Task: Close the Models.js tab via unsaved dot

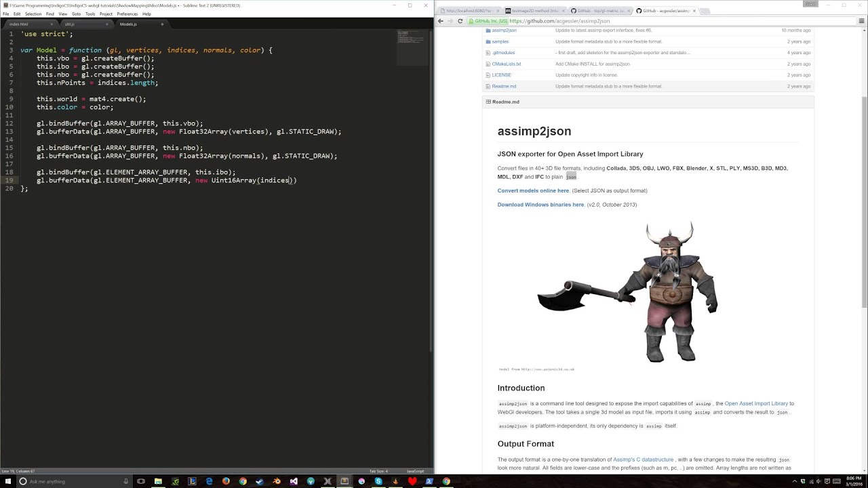Action: [162, 24]
